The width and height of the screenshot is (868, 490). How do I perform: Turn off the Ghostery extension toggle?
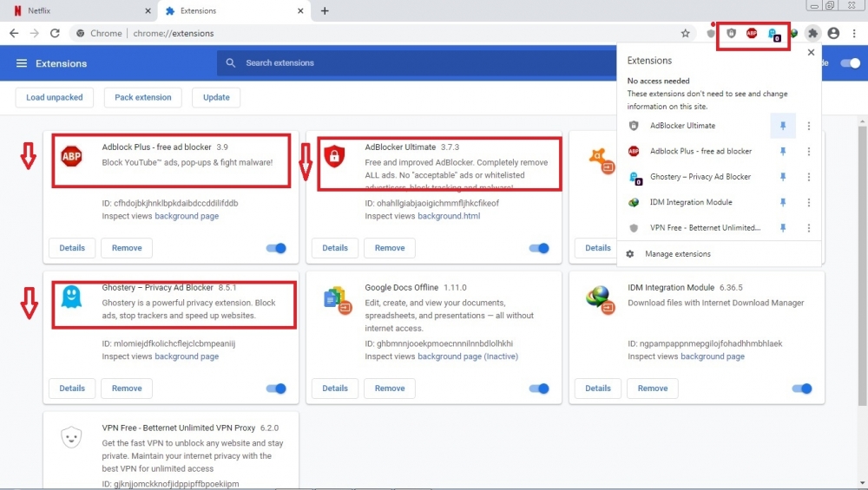tap(276, 389)
